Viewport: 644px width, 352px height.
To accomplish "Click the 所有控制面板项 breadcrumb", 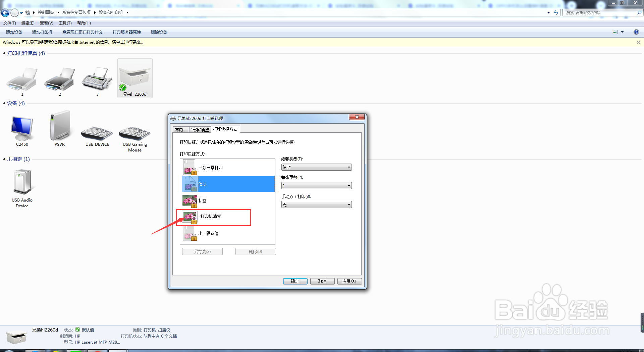I will [76, 12].
